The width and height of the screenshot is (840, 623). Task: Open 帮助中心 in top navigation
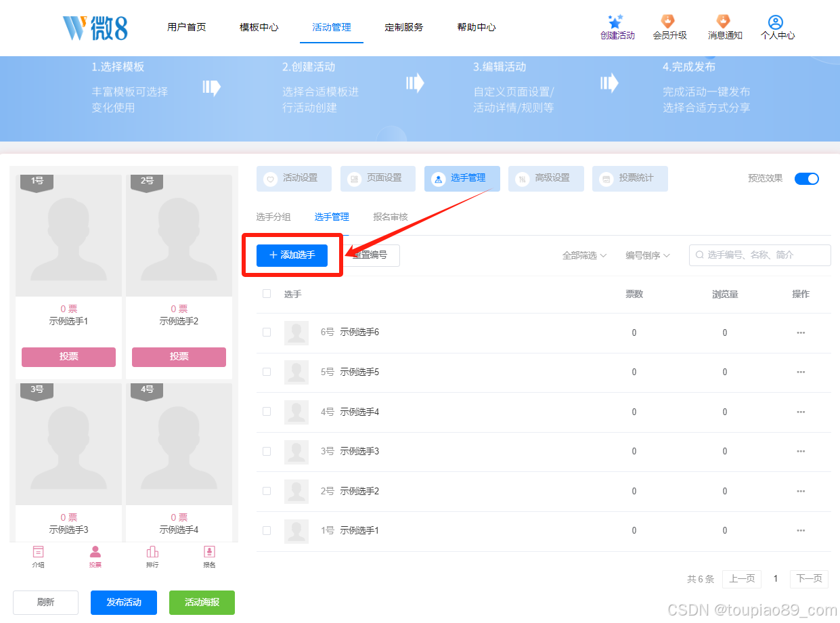pos(477,28)
